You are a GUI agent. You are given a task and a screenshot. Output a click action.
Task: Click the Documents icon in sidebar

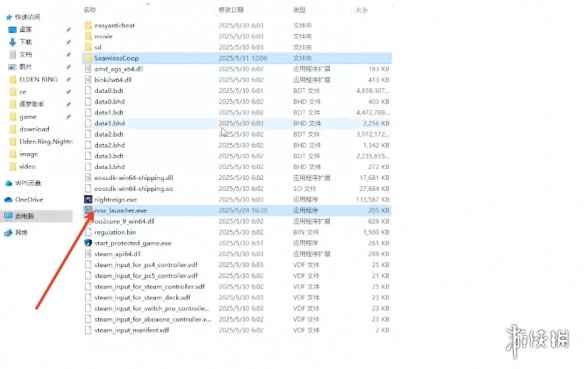(x=13, y=54)
